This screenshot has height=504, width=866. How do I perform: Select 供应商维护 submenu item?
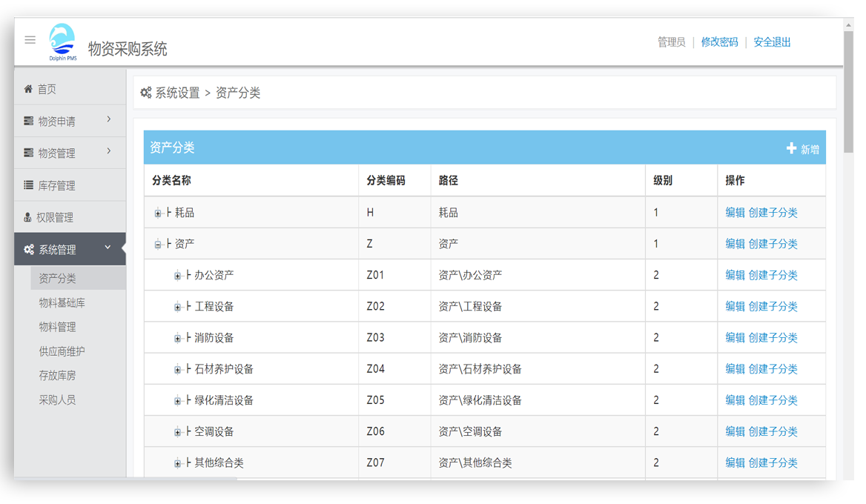62,351
